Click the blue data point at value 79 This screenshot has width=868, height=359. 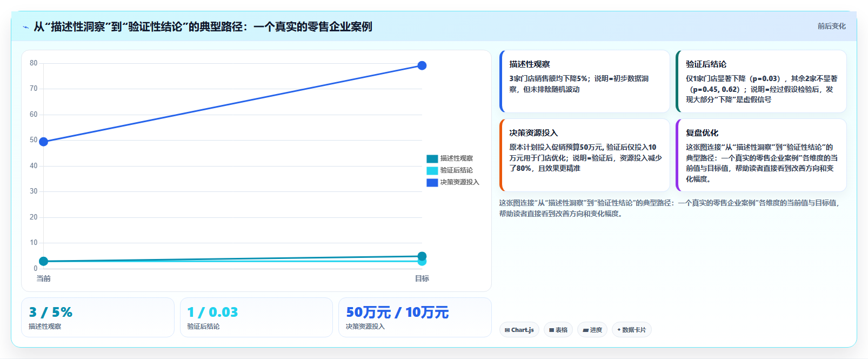click(x=422, y=65)
